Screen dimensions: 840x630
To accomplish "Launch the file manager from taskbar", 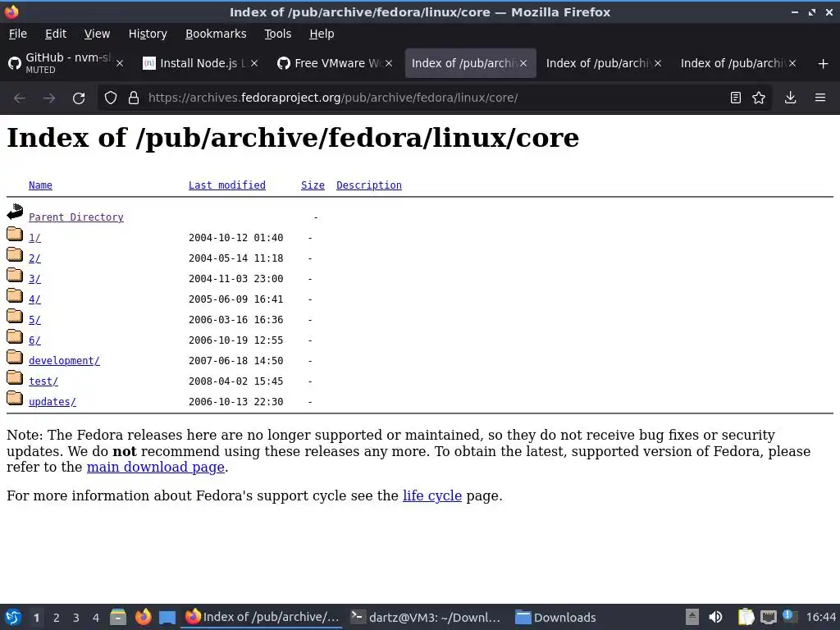I will pos(118,617).
